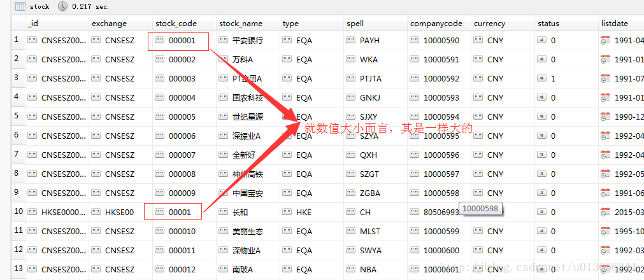Select stock_name cell 南玻A

(x=248, y=269)
